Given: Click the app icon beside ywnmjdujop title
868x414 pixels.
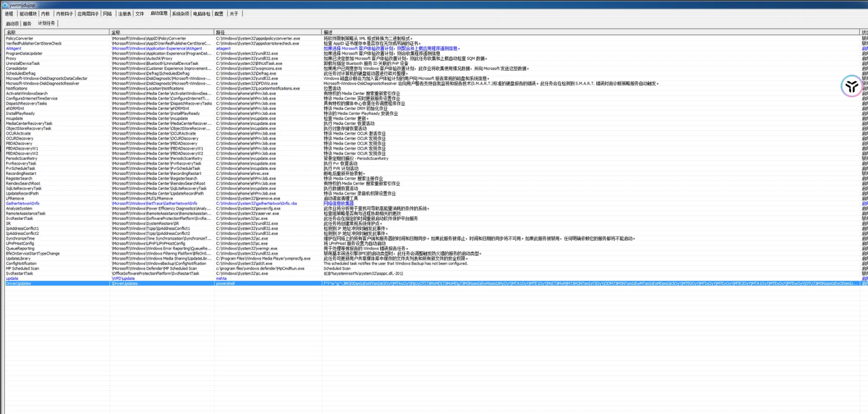Looking at the screenshot, I should [5, 5].
